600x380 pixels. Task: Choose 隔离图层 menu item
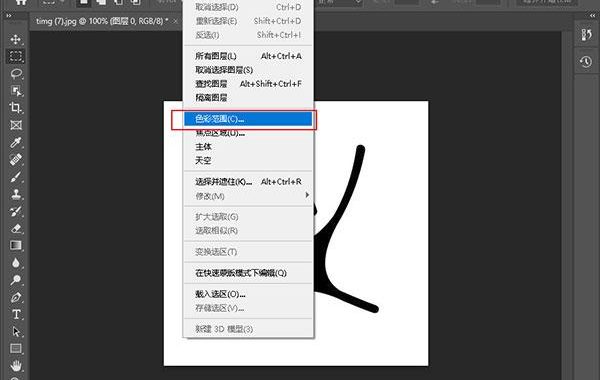248,98
